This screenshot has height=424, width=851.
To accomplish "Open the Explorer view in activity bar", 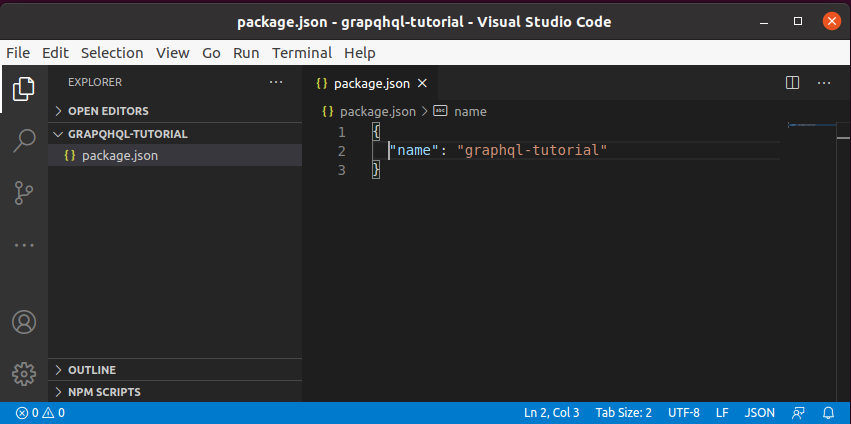I will [x=23, y=89].
